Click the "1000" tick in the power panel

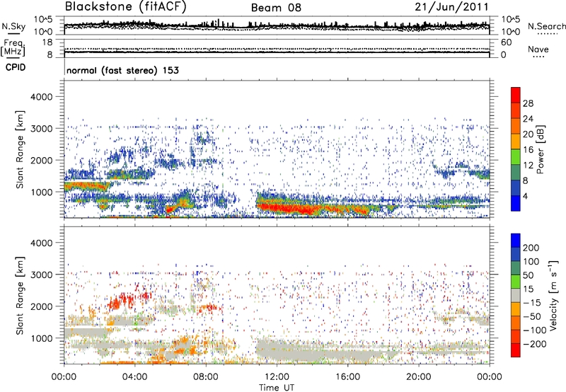tap(42, 192)
